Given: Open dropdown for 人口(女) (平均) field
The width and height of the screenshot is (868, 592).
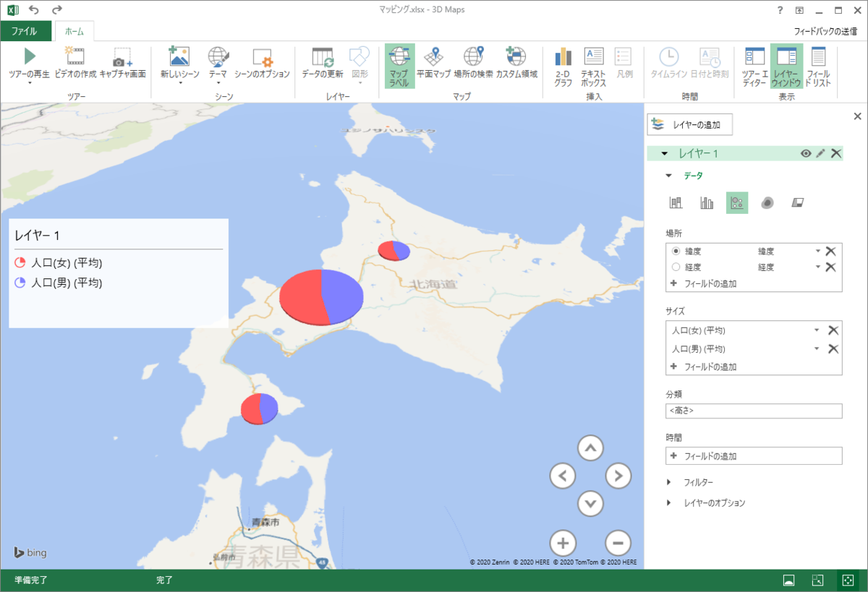Looking at the screenshot, I should [x=817, y=330].
